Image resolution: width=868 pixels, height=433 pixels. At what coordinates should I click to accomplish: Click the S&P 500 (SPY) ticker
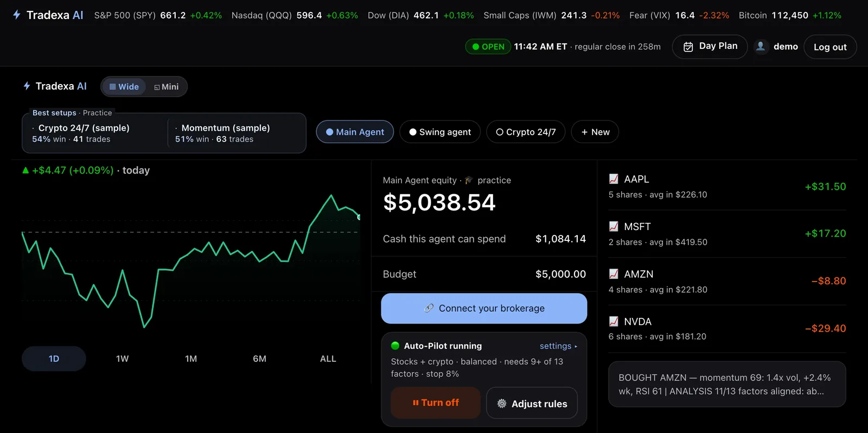point(158,15)
